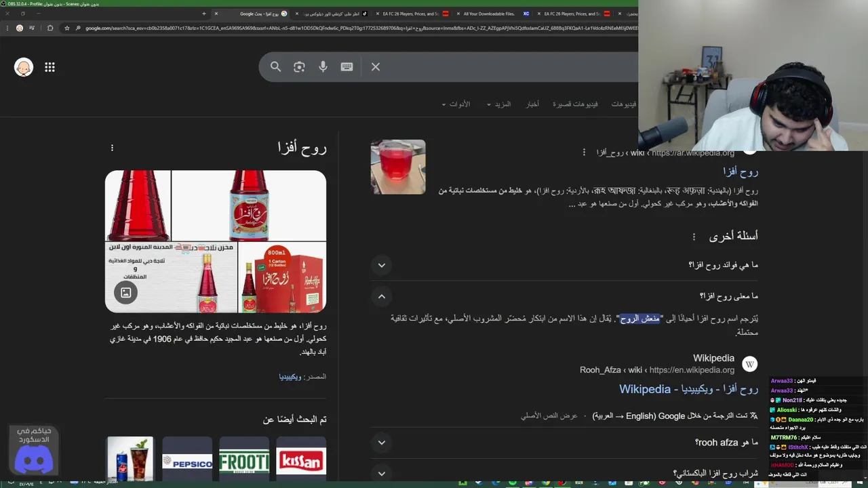Open three-dot menu beside أسئلة أخرى
This screenshot has height=488, width=868.
tap(694, 237)
